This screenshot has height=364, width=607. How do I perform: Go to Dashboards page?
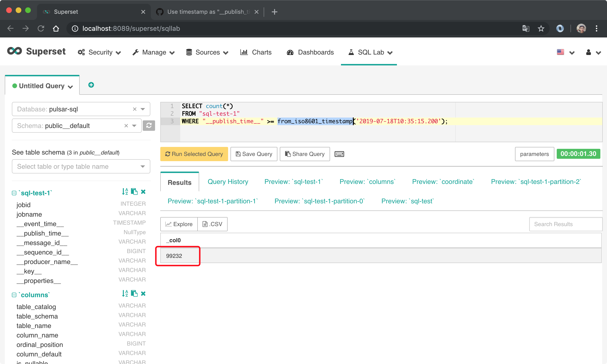310,52
